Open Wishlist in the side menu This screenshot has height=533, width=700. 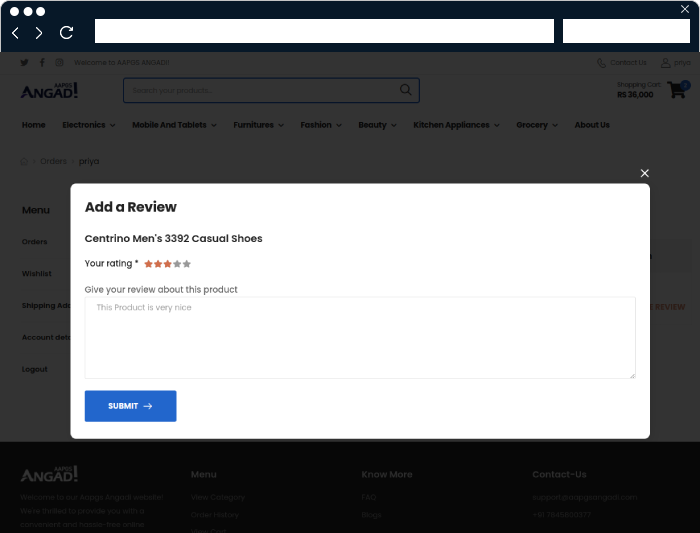pyautogui.click(x=37, y=274)
